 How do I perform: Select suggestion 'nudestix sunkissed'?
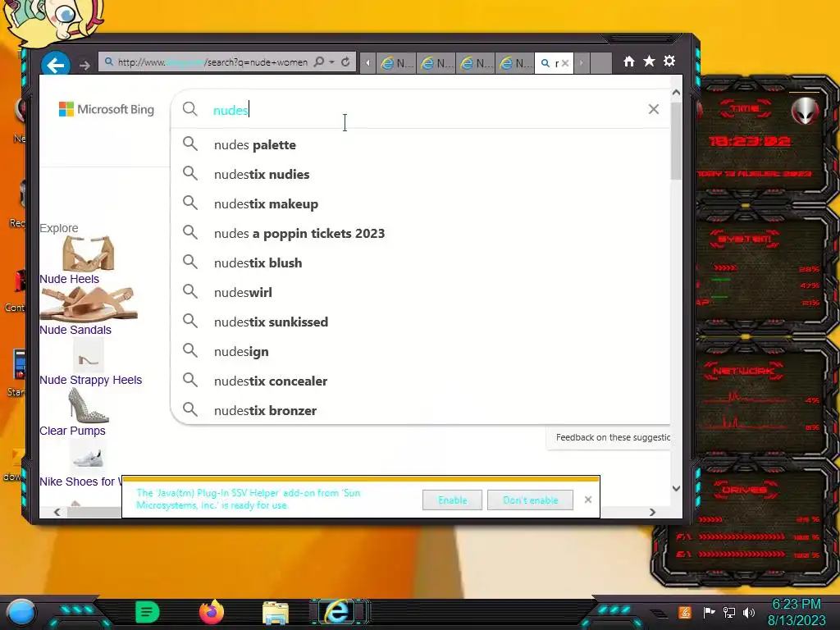420,322
